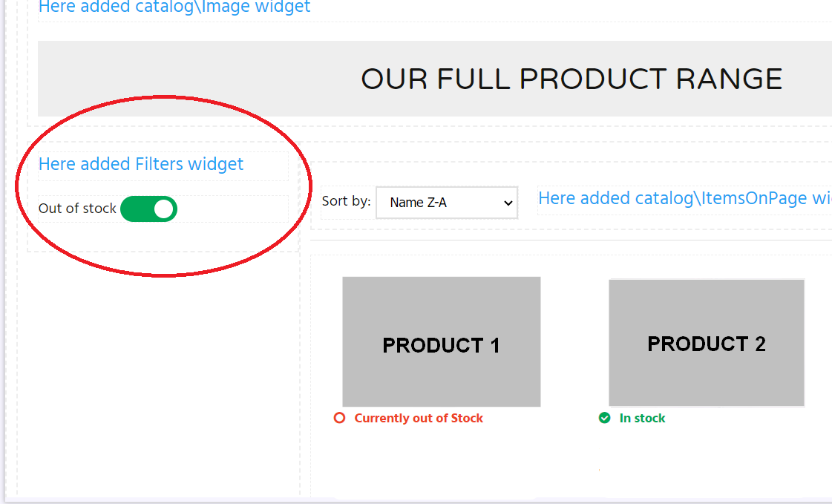
Task: Click the green In stock checkmark icon
Action: [x=604, y=418]
